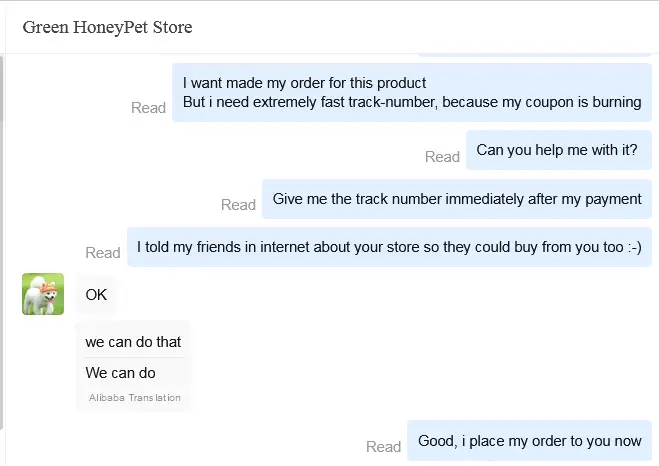
Task: Click the 'I told my friends' message
Action: pos(389,247)
